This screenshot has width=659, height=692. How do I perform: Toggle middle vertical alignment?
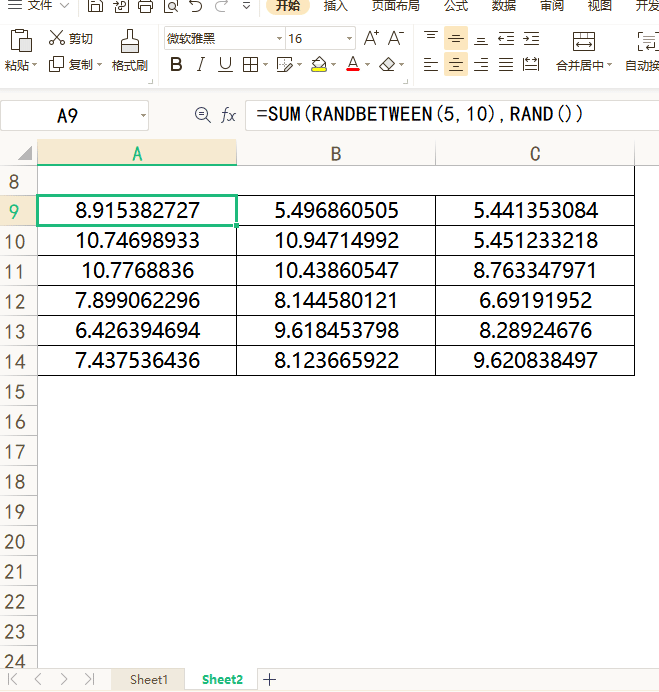[456, 38]
